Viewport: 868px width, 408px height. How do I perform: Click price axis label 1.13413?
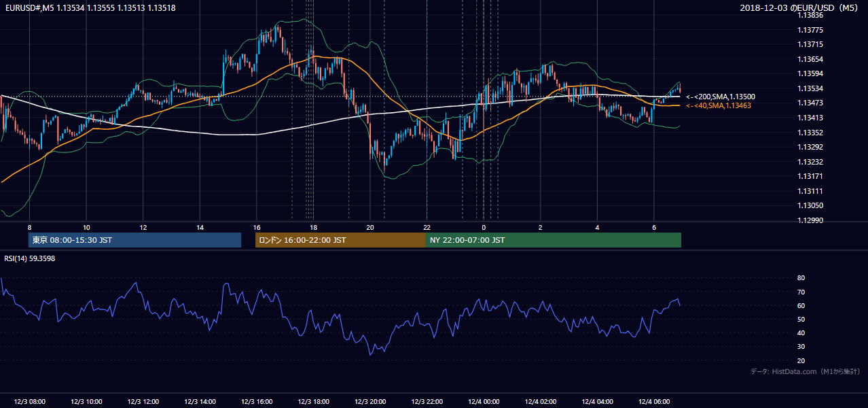pyautogui.click(x=811, y=118)
